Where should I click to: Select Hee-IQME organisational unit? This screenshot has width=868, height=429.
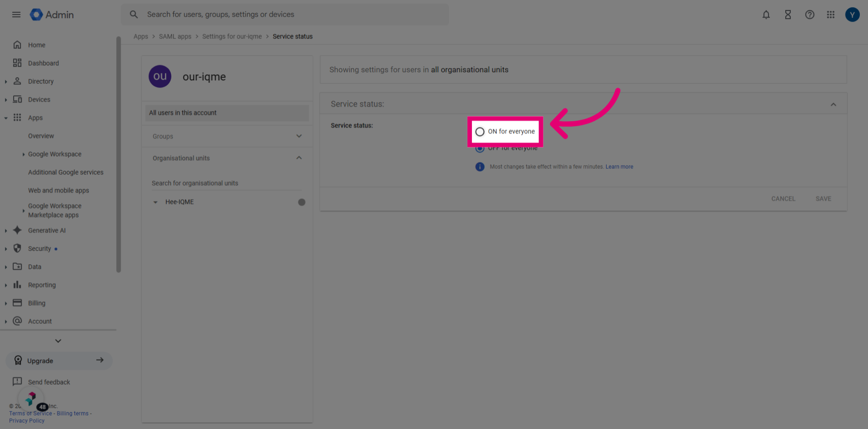coord(179,202)
